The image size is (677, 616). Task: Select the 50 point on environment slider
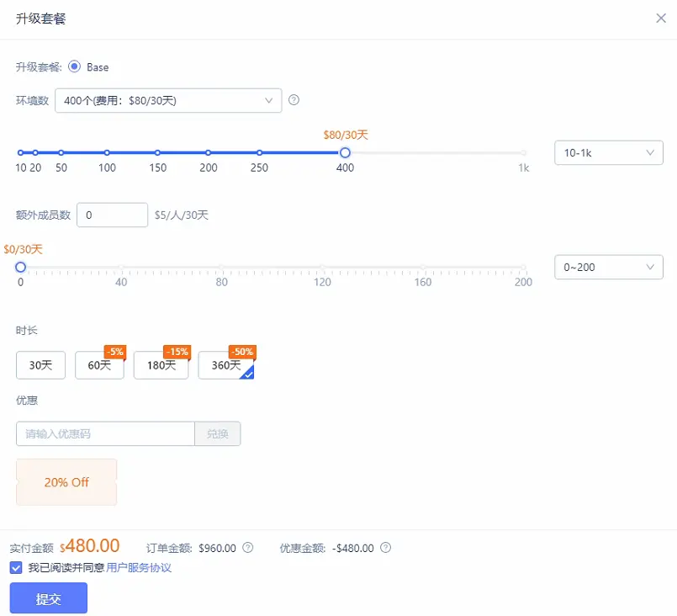point(61,152)
